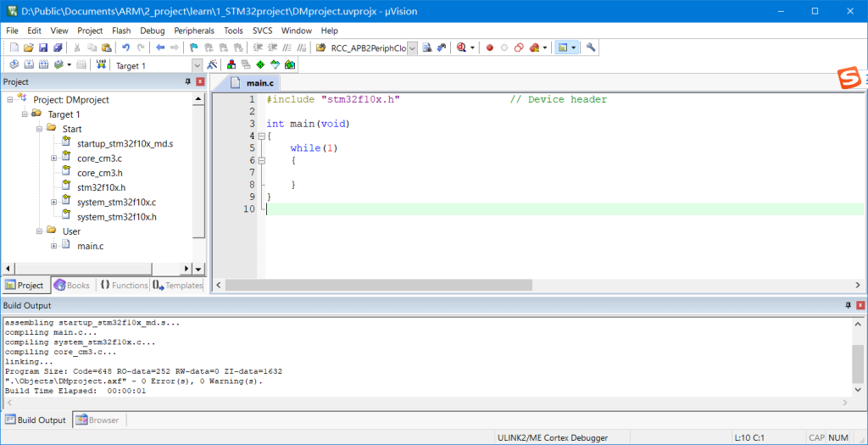
Task: Click the Kill All Breakpoints icon
Action: point(535,47)
